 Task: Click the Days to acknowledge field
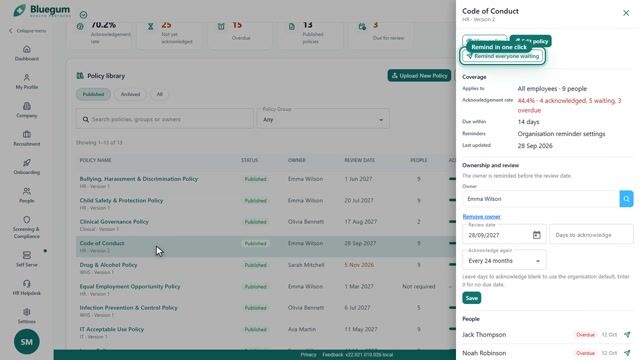(x=591, y=235)
